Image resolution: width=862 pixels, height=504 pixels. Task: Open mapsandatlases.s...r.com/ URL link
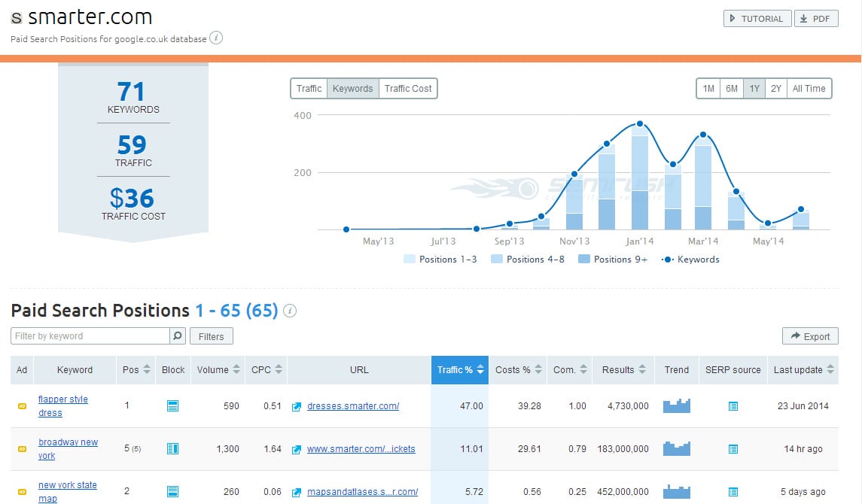pos(362,491)
